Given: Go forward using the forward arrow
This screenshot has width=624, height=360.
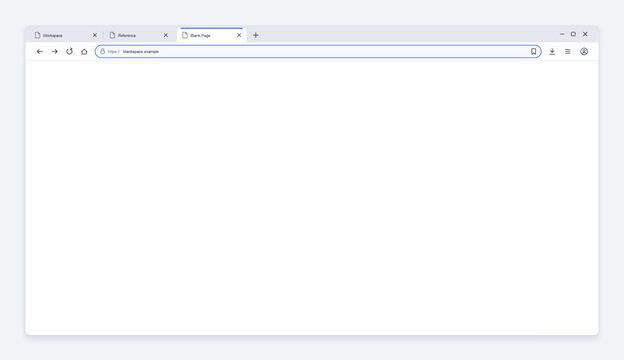Looking at the screenshot, I should 55,51.
